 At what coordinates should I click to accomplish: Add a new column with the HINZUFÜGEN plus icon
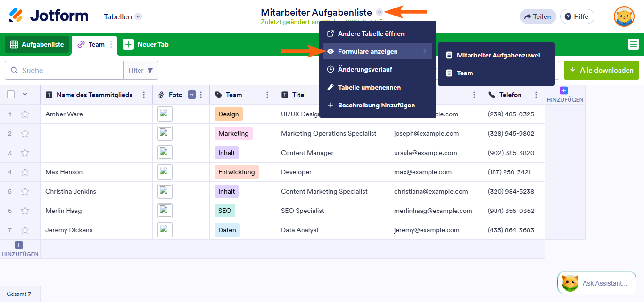coord(564,90)
